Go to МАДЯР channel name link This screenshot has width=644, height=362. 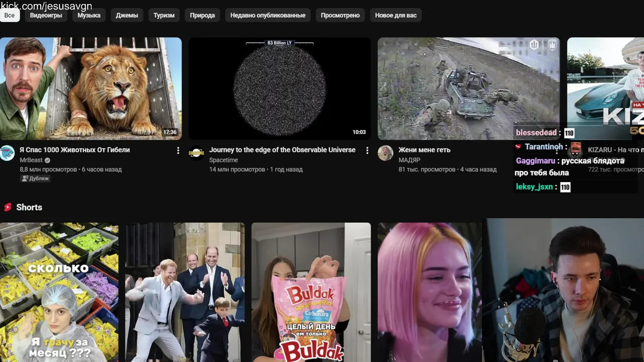pos(409,160)
